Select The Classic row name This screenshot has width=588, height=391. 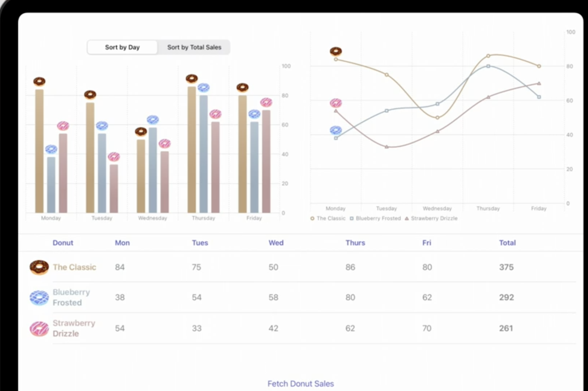point(74,267)
